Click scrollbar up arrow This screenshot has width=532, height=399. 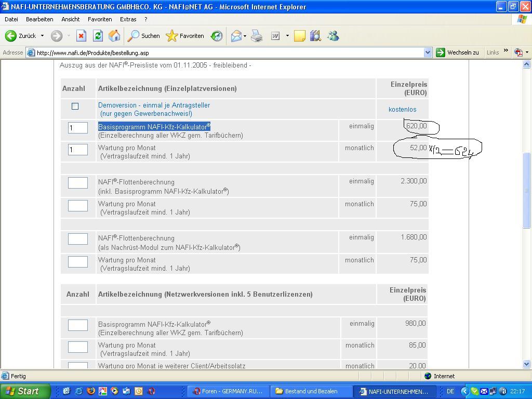(x=527, y=64)
